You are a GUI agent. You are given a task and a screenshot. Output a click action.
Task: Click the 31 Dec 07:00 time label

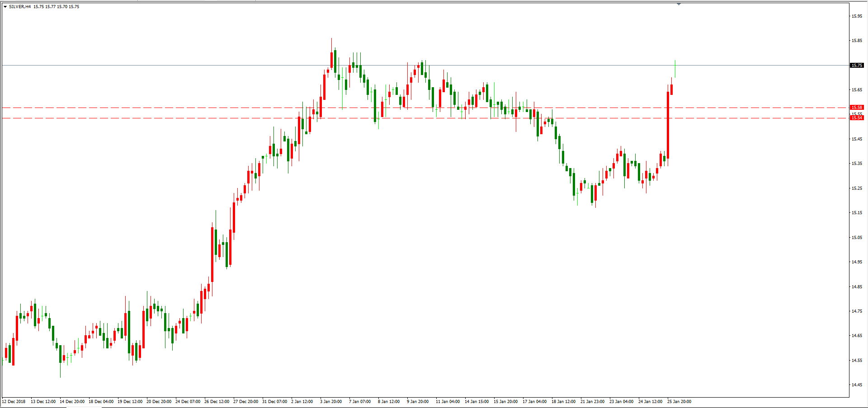(275, 402)
